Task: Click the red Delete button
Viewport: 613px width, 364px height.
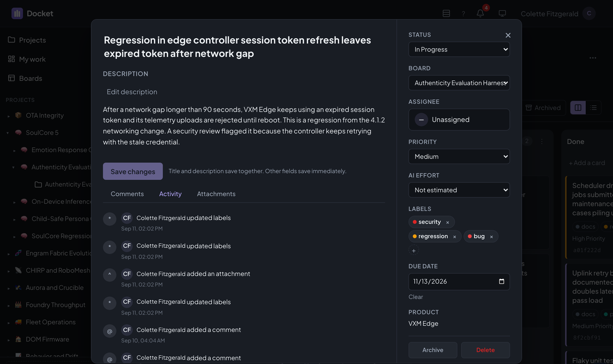Action: (485, 350)
